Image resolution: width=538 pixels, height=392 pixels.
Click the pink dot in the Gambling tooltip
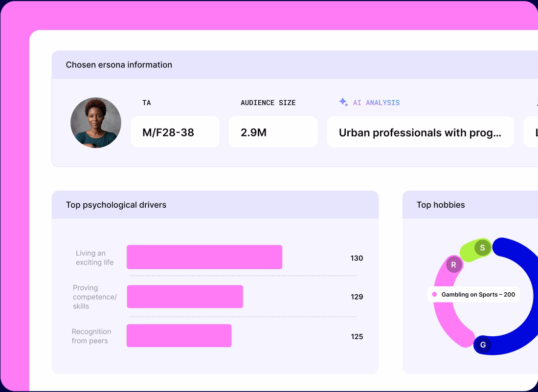click(x=434, y=294)
